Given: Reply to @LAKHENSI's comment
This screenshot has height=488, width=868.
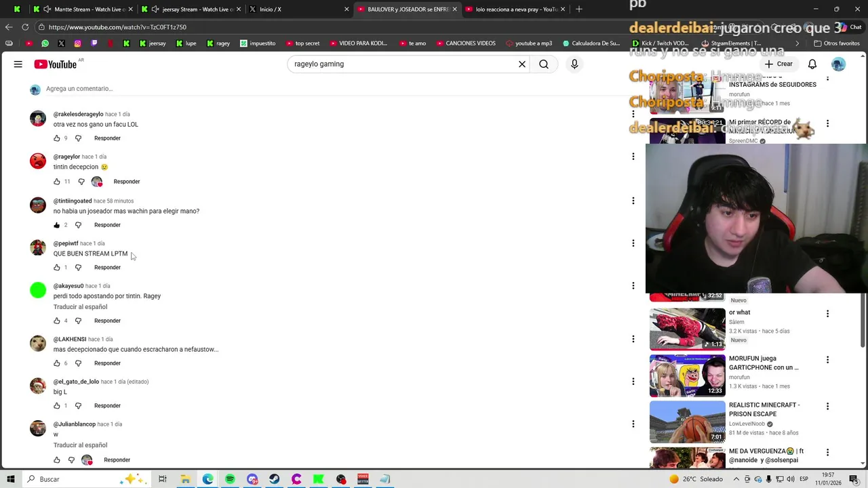Looking at the screenshot, I should (x=107, y=363).
